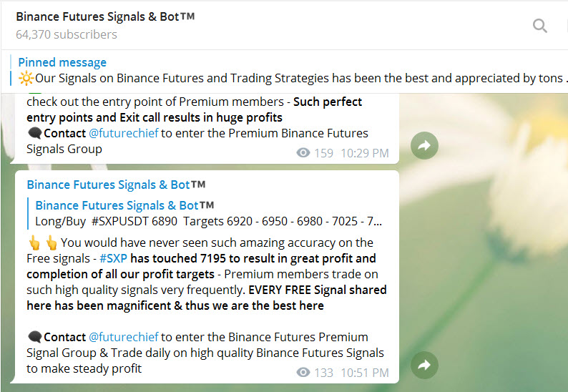Image resolution: width=568 pixels, height=392 pixels.
Task: Click the eye views icon next to 159
Action: [303, 153]
